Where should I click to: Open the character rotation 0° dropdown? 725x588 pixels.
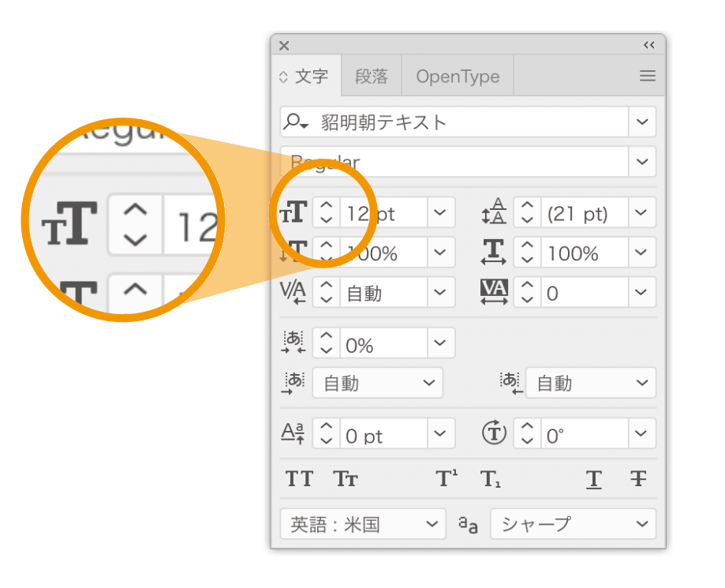641,433
